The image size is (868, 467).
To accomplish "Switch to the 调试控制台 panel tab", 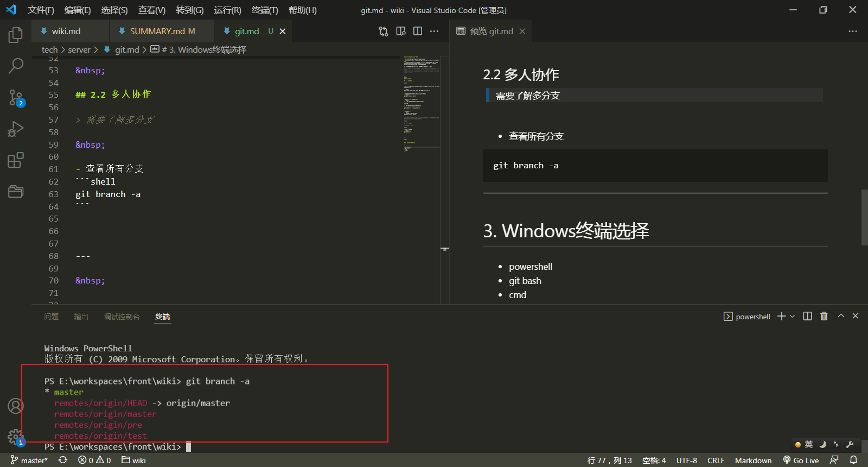I will [x=122, y=317].
